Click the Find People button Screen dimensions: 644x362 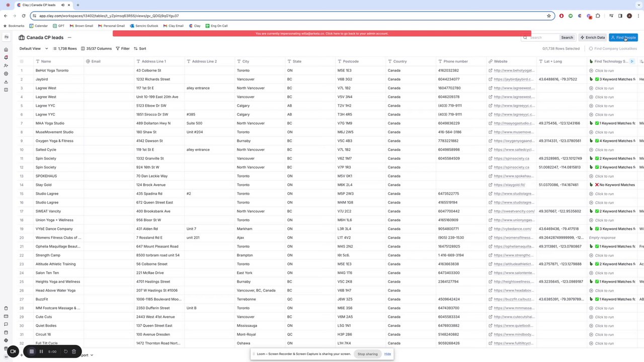(623, 37)
